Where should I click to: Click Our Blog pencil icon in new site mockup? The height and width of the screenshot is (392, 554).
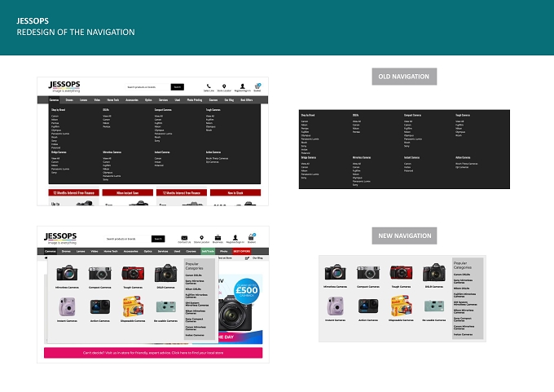248,258
